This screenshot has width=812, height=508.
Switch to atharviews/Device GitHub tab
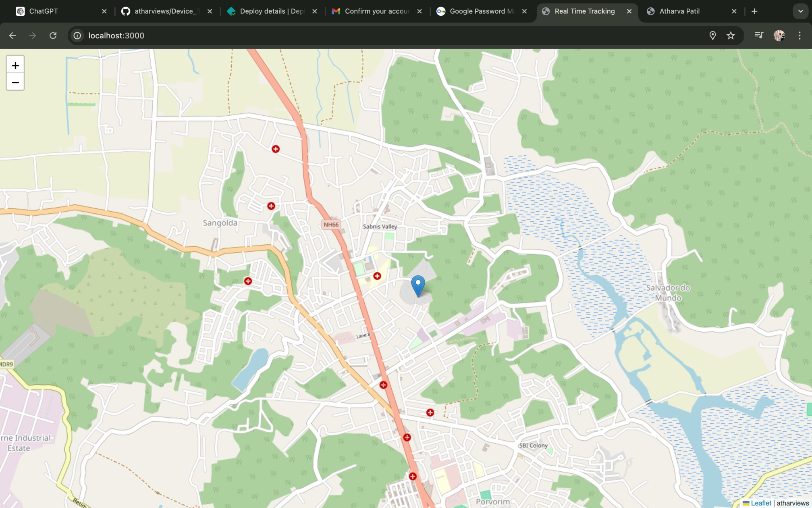click(x=166, y=11)
